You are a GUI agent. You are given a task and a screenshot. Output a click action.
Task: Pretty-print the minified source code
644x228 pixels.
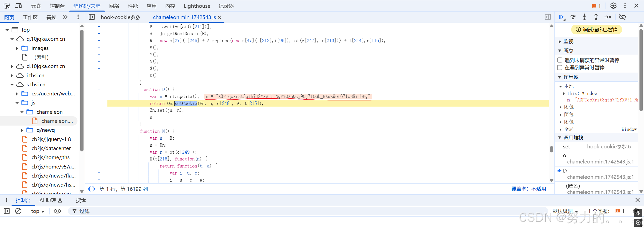tap(92, 189)
